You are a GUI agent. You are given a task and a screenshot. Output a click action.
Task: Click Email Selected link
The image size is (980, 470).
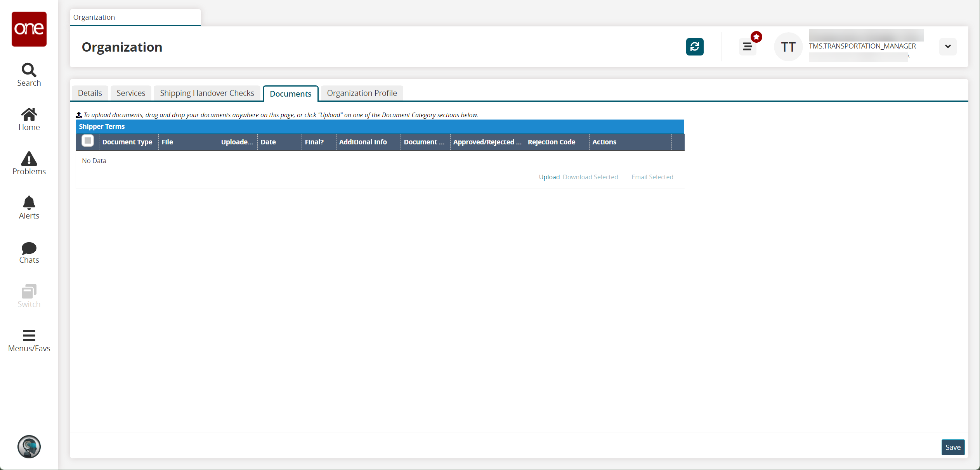point(652,177)
